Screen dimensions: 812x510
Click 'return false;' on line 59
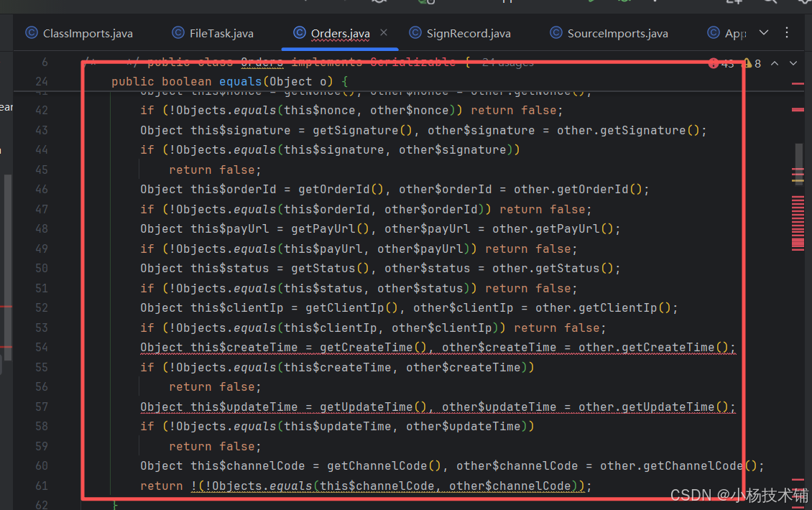tap(215, 447)
